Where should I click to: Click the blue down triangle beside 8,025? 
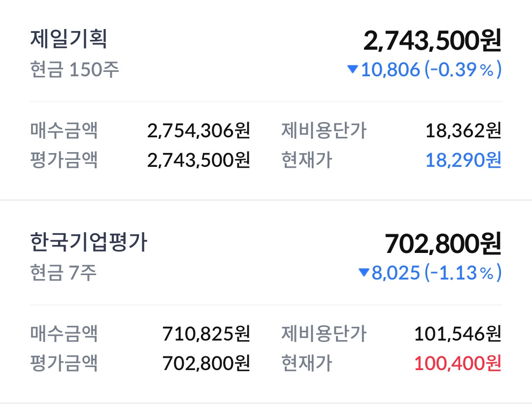pos(364,272)
